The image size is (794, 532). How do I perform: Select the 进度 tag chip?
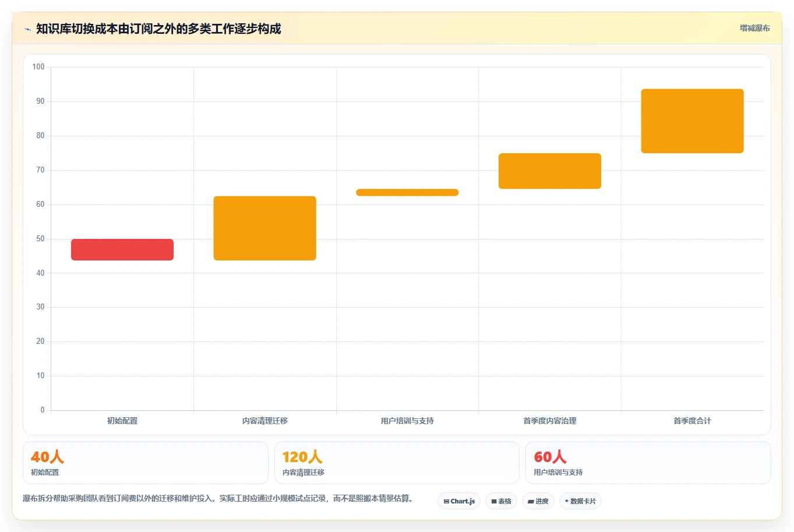pos(538,501)
